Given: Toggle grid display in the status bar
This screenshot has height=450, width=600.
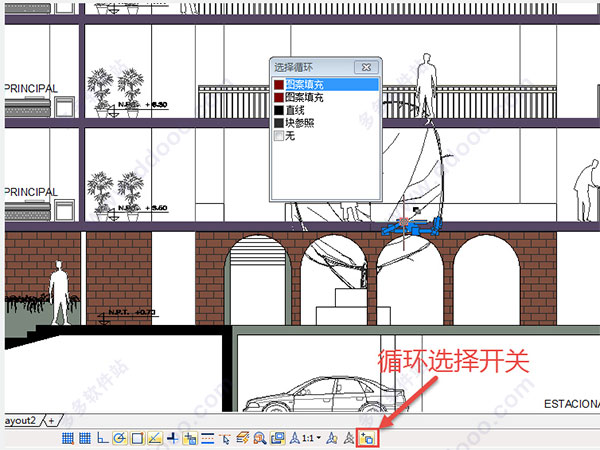Looking at the screenshot, I should tap(85, 438).
